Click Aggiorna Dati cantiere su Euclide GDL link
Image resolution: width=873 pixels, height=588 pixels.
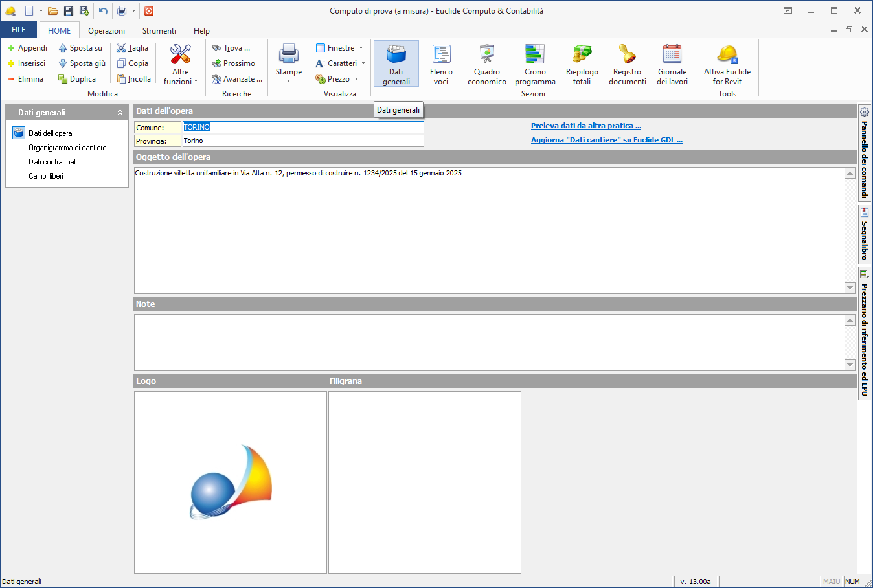tap(606, 140)
